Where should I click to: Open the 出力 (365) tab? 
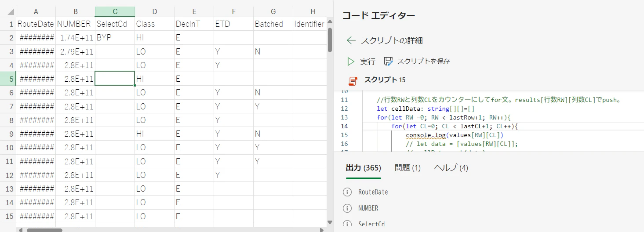[x=363, y=168]
